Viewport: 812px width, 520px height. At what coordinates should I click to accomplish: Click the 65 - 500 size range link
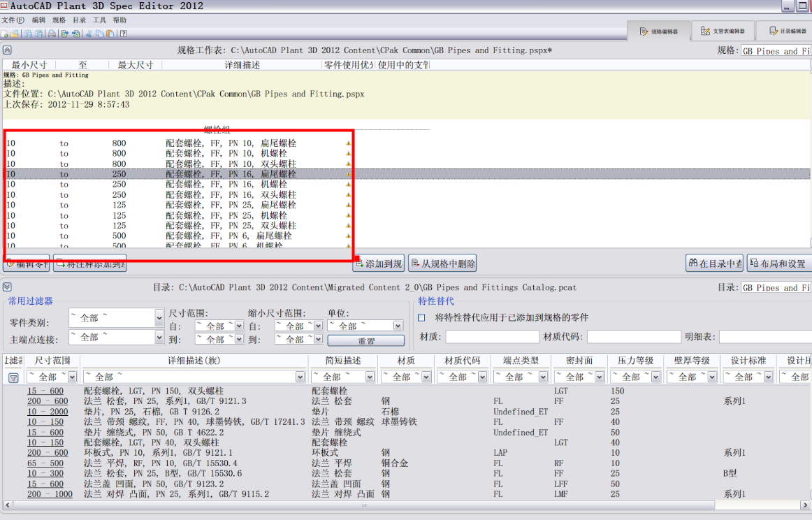click(x=45, y=463)
